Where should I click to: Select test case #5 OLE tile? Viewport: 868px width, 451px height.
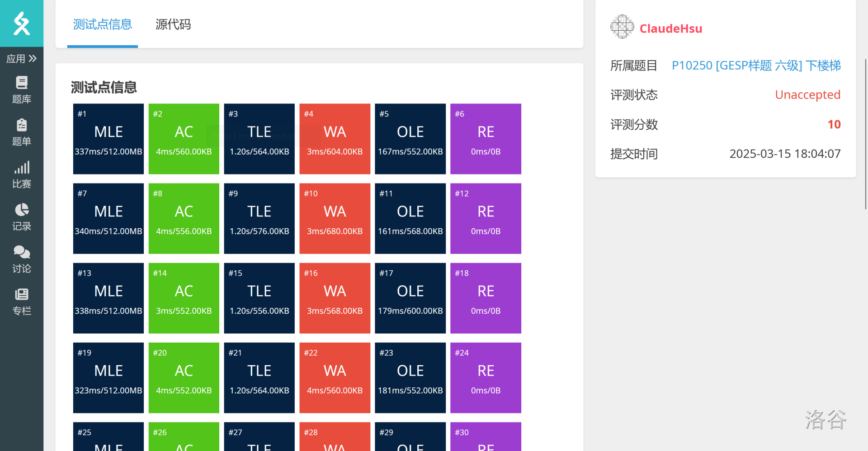pos(410,139)
